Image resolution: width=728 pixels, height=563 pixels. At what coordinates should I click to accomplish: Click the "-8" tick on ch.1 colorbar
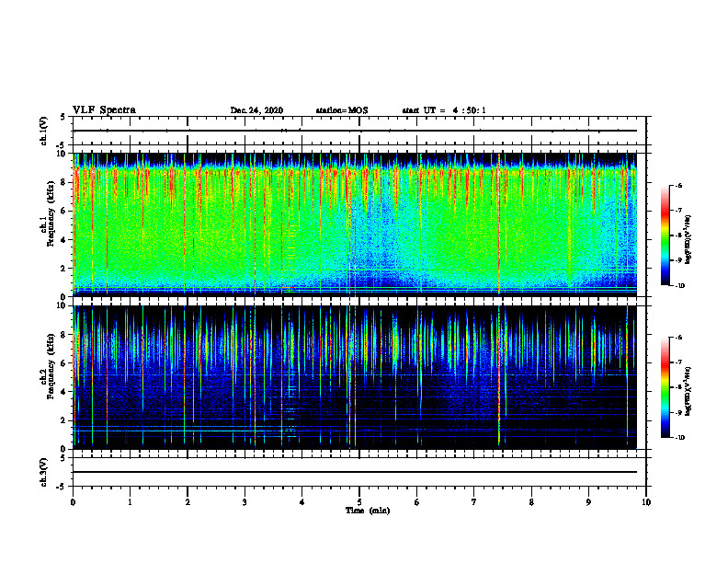678,236
